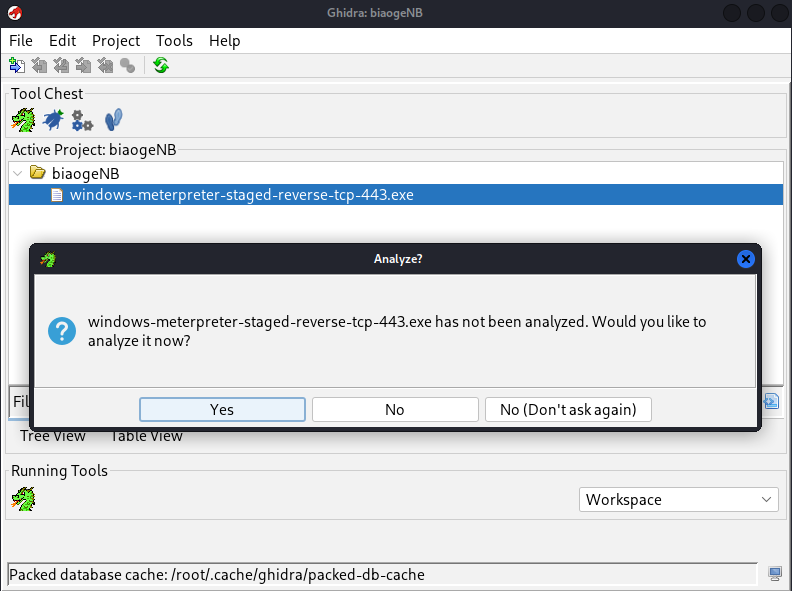Click the biaogeNB folder icon
Screen dimensions: 792x591
tap(37, 173)
